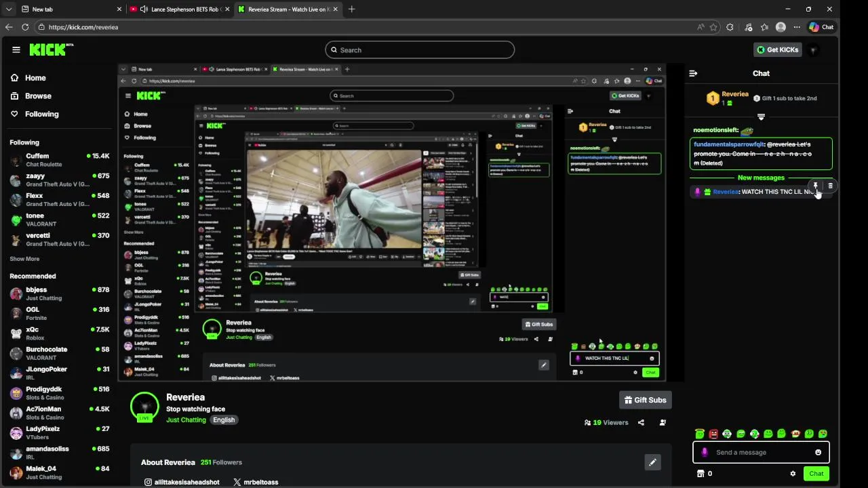Click browser back arrow
This screenshot has height=488, width=868.
[9, 27]
